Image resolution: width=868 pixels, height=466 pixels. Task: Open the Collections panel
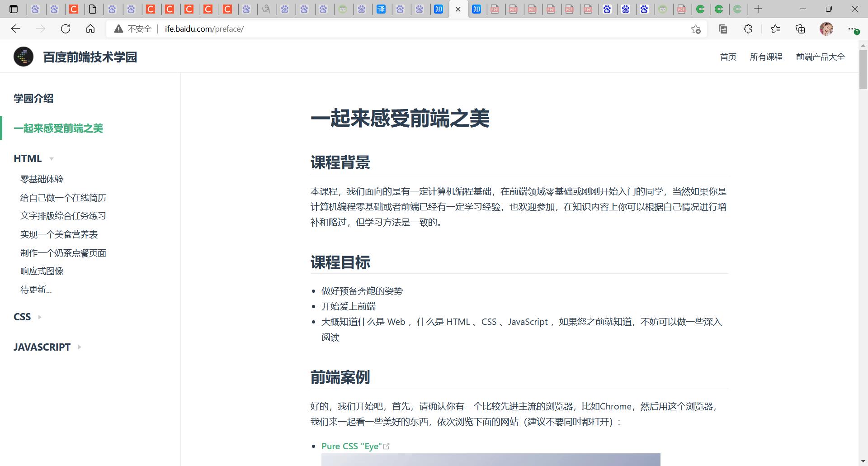[x=800, y=29]
